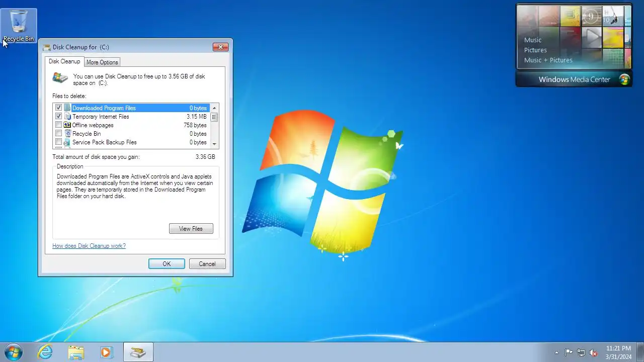
Task: Click the Disk Cleanup drive icon beside description text
Action: [x=60, y=78]
